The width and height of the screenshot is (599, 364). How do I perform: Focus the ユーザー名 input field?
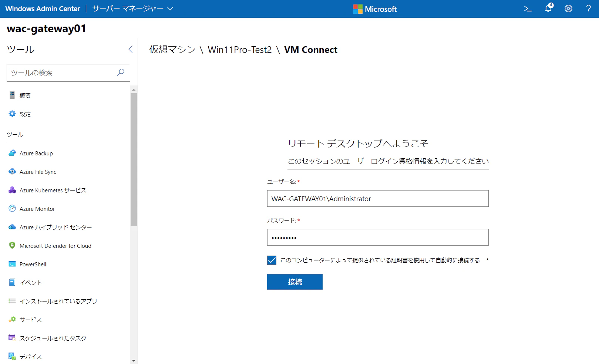point(378,199)
